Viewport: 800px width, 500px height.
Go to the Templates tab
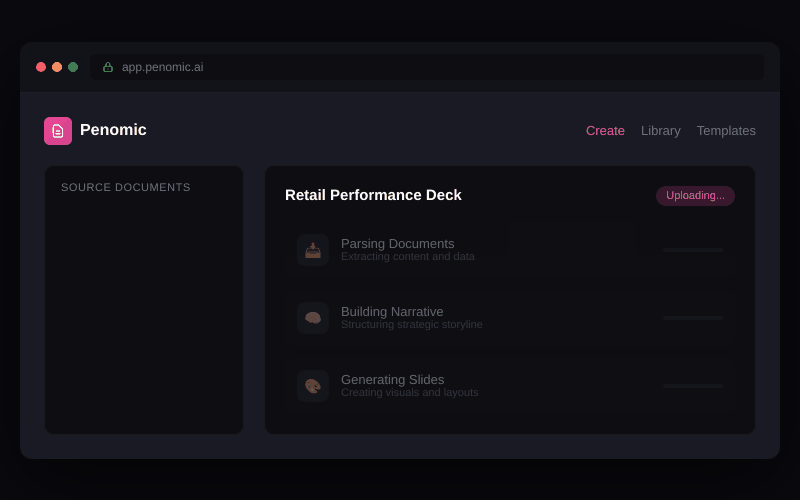tap(726, 131)
